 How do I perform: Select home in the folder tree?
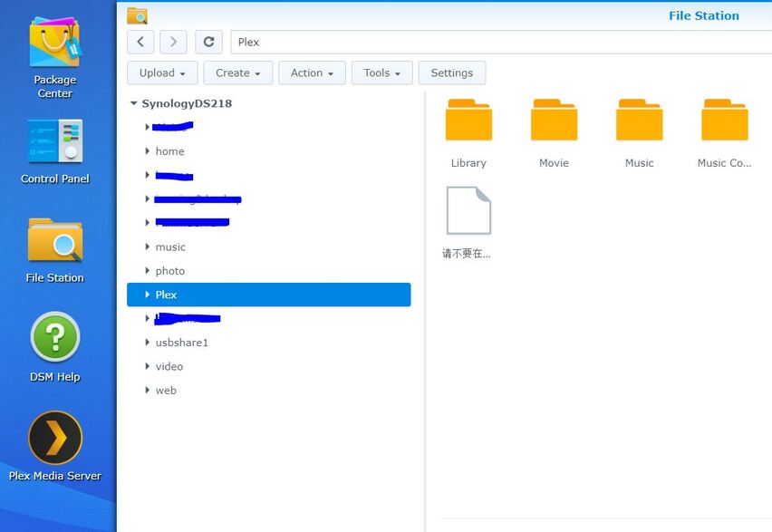(x=169, y=151)
